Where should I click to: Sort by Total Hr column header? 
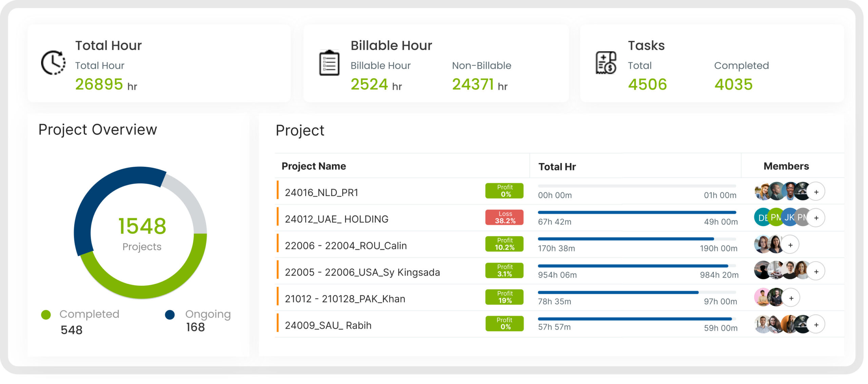pos(557,167)
